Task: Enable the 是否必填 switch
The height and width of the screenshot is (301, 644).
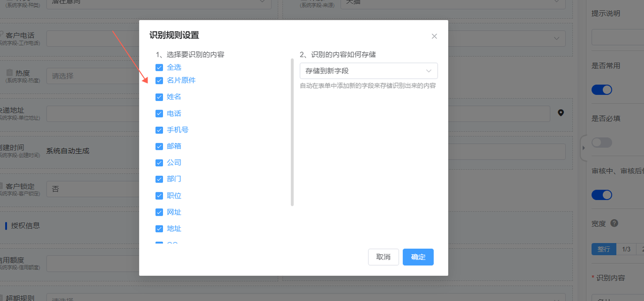Action: [602, 142]
